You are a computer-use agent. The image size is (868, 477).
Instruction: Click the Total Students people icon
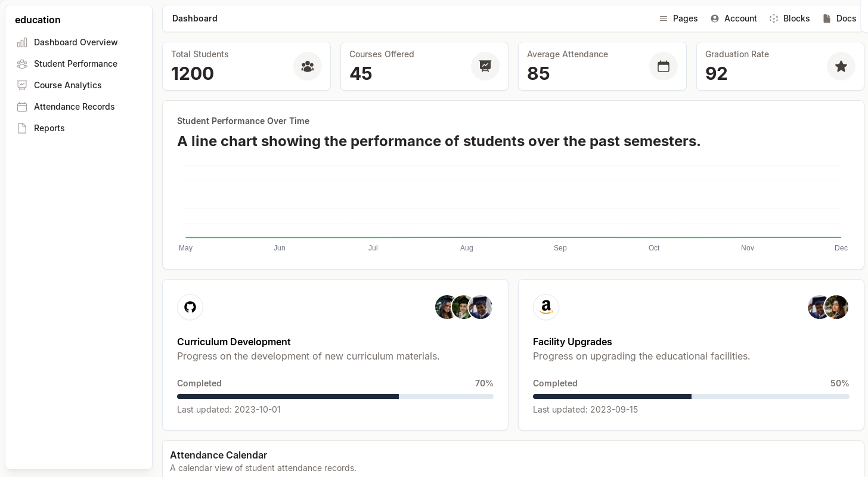308,66
